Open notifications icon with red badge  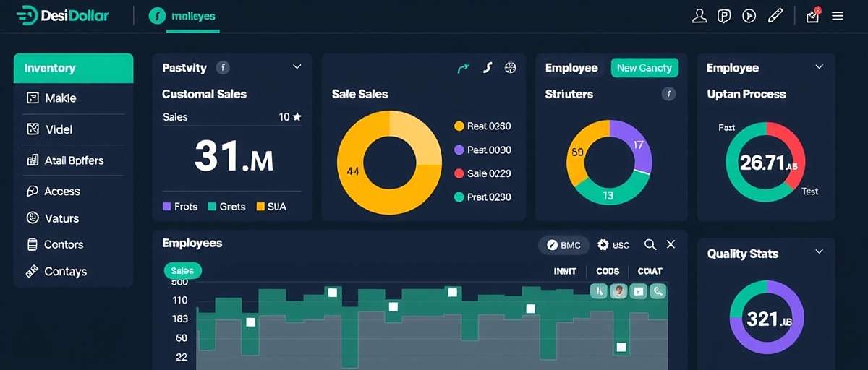point(813,15)
